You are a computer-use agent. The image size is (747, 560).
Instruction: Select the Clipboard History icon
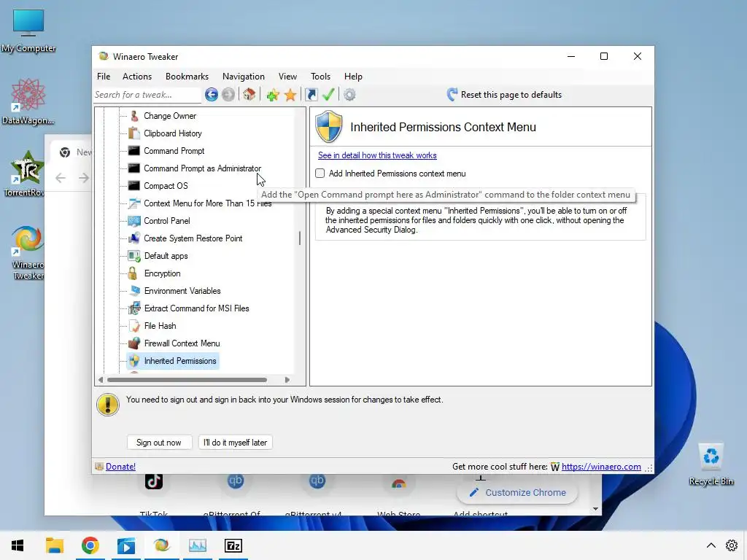[134, 133]
